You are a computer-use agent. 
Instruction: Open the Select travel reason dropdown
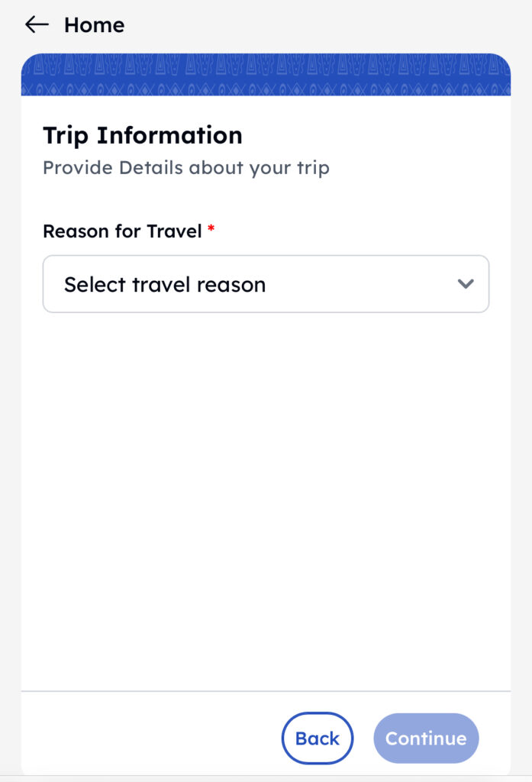point(265,284)
